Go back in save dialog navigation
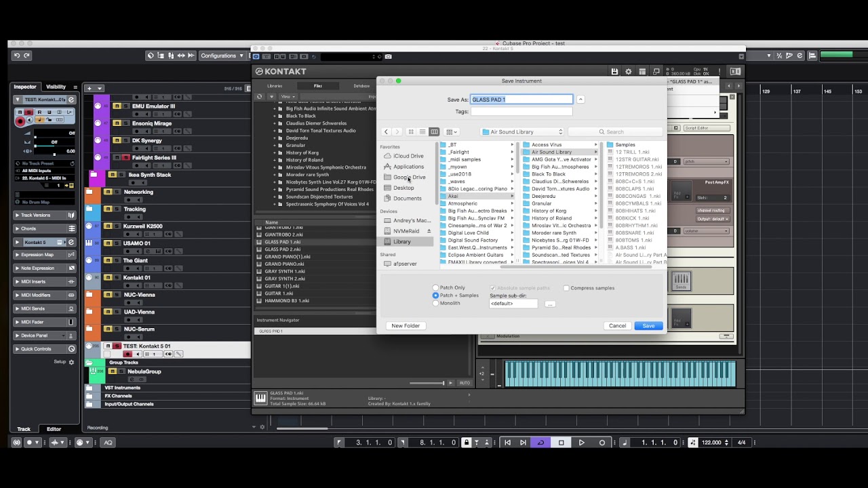This screenshot has height=488, width=868. pos(386,131)
